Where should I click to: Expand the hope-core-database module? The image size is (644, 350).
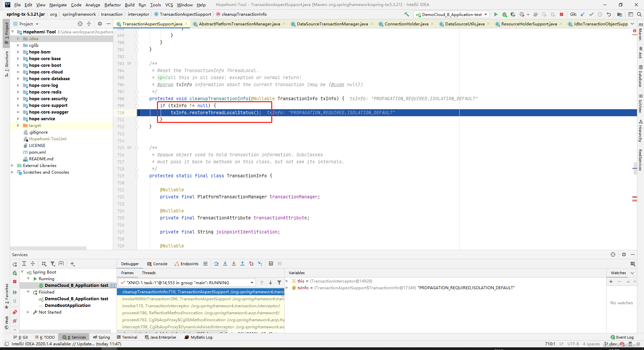click(x=18, y=79)
